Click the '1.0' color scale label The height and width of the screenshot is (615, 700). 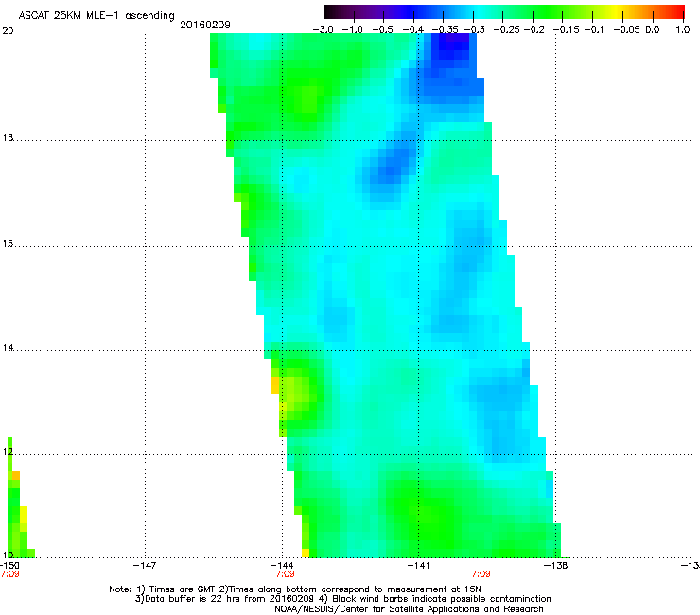click(683, 30)
